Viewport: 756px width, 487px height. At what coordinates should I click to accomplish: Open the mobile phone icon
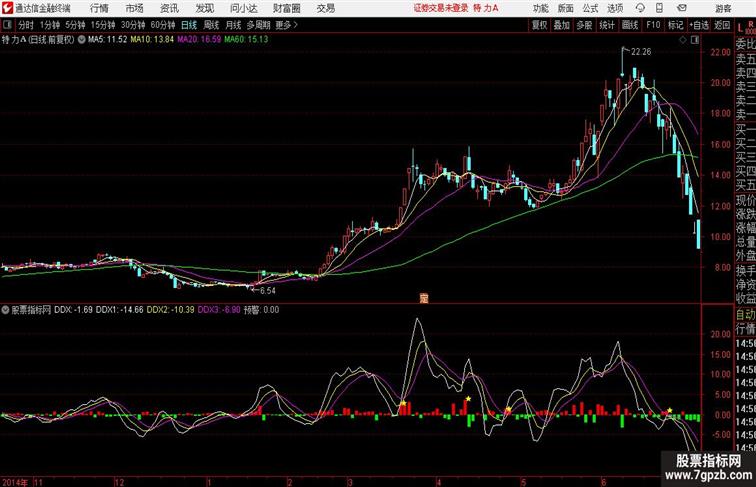(x=660, y=8)
